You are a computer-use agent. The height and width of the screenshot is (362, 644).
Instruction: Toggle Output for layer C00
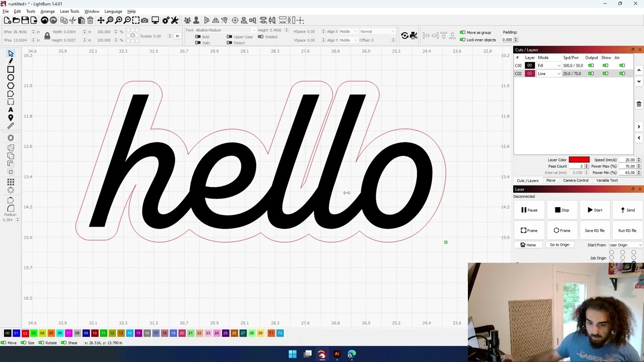[x=591, y=65]
